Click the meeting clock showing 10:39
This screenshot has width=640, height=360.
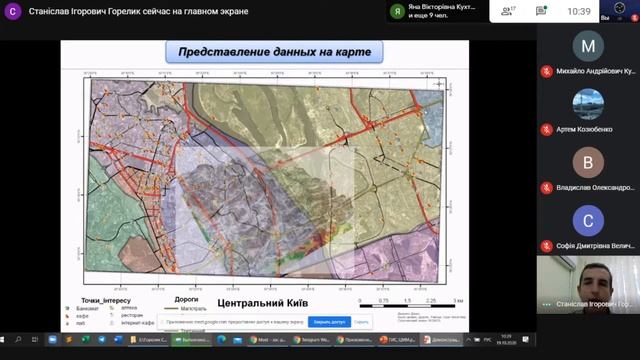(579, 11)
